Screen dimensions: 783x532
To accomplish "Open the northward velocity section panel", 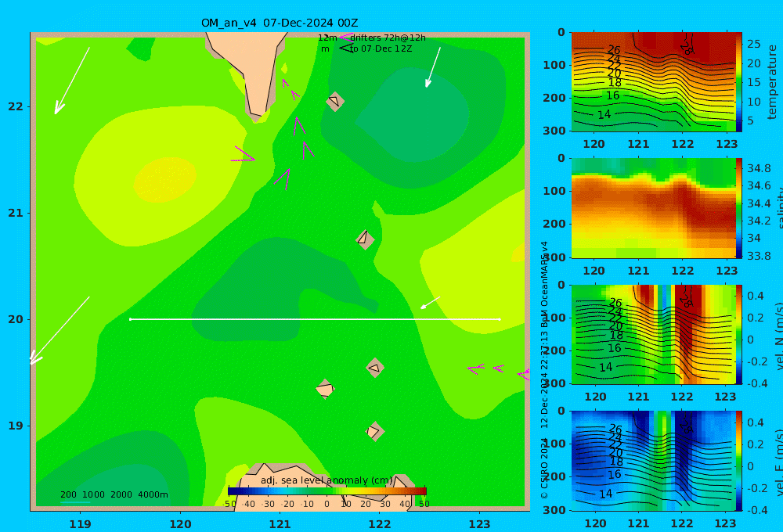I will 653,334.
